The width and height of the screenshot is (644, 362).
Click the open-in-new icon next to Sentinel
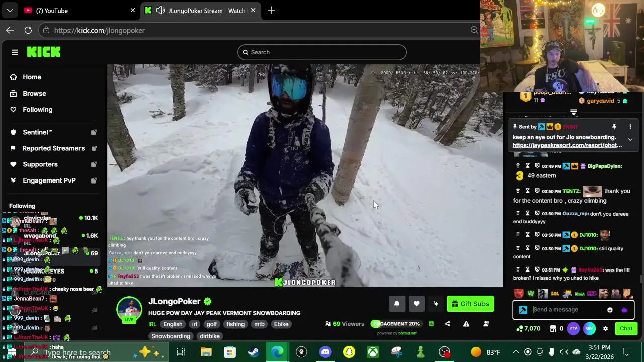click(94, 132)
